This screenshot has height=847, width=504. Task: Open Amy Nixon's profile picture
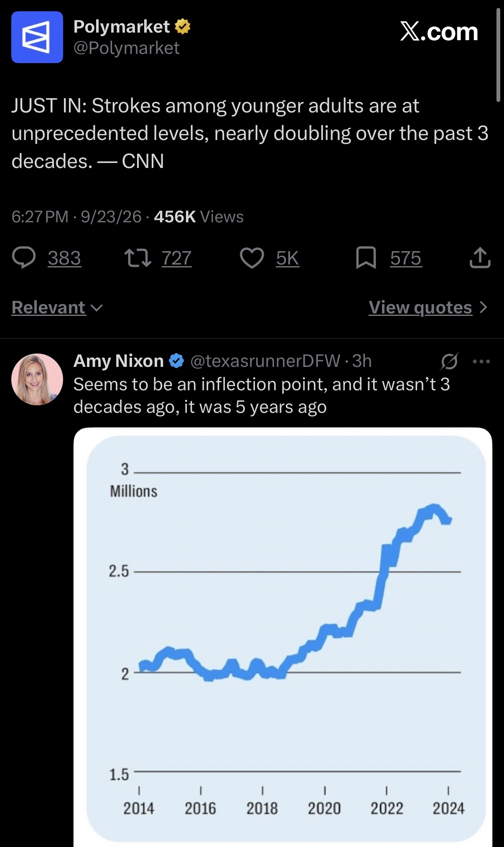coord(37,379)
